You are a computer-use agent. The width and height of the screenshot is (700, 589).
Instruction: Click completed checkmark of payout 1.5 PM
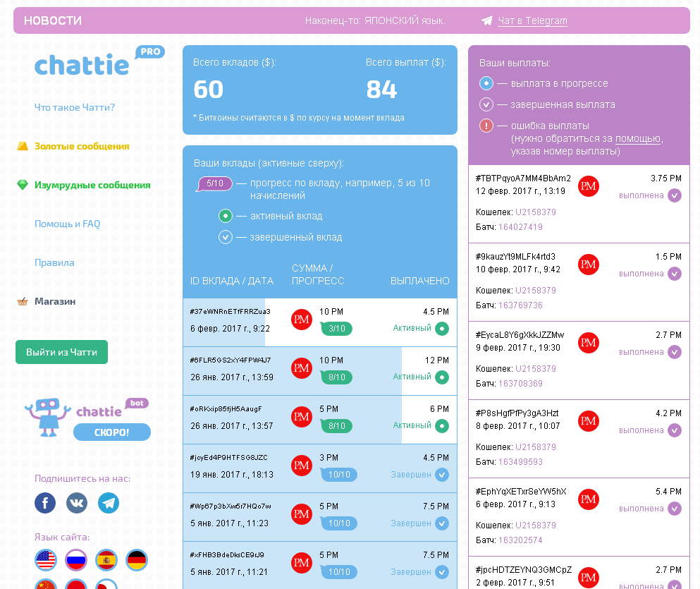[x=675, y=274]
